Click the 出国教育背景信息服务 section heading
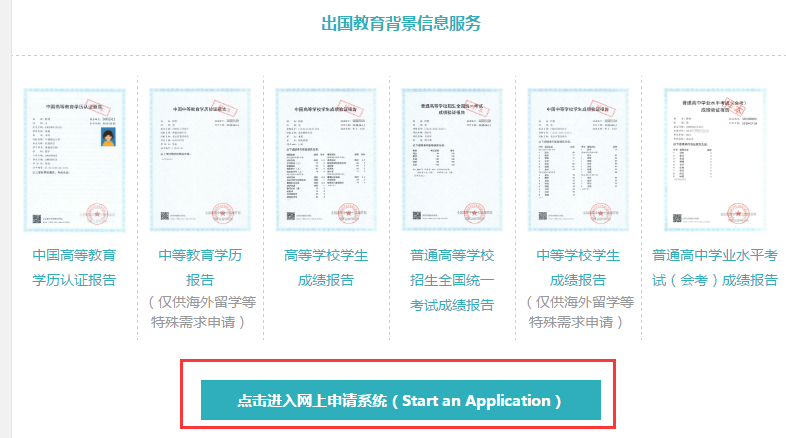This screenshot has height=438, width=786. tap(400, 23)
